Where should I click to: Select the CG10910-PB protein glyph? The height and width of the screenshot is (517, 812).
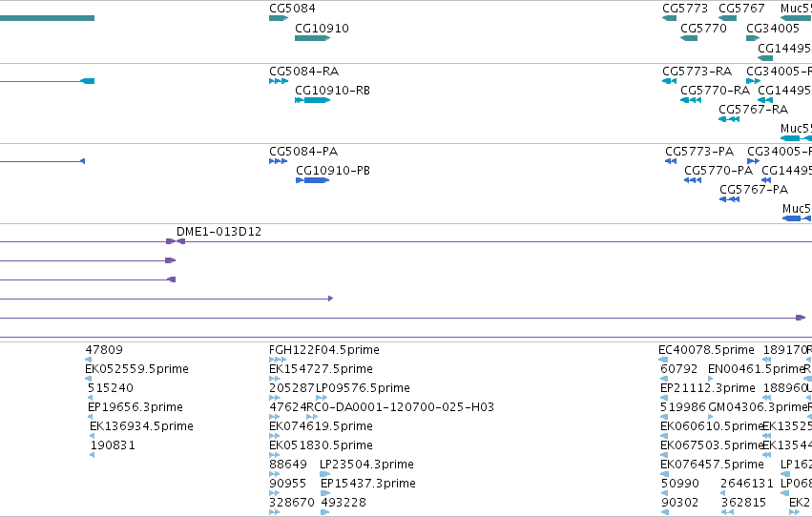click(313, 180)
